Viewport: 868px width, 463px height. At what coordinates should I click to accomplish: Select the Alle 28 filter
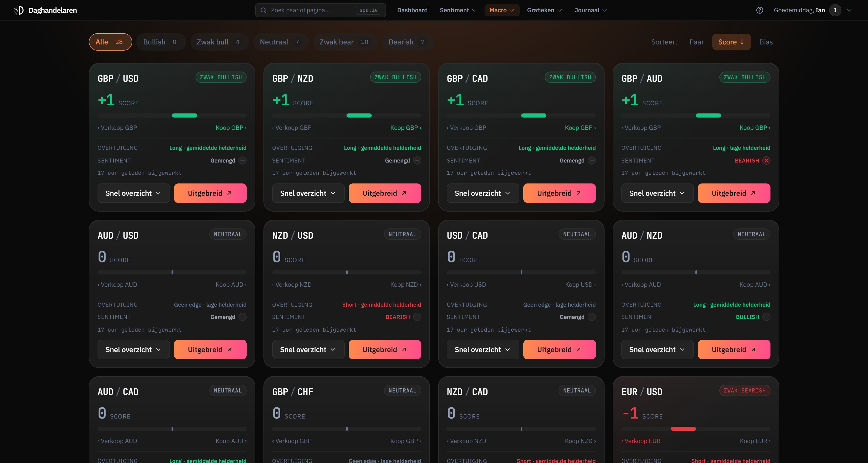point(110,42)
